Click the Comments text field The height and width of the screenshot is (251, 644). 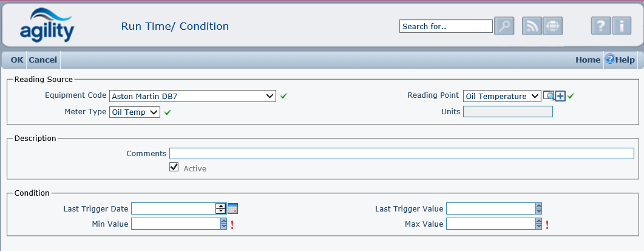401,153
